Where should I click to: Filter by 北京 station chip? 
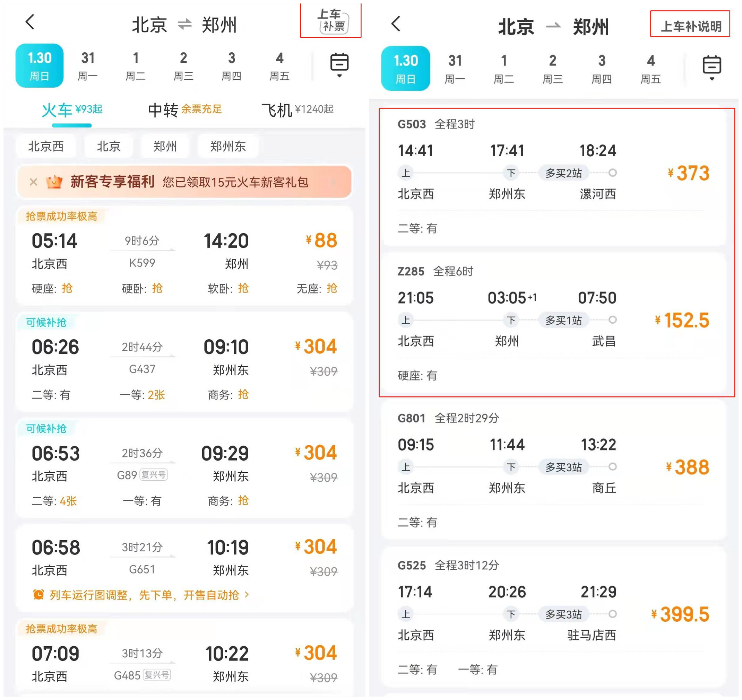click(109, 146)
